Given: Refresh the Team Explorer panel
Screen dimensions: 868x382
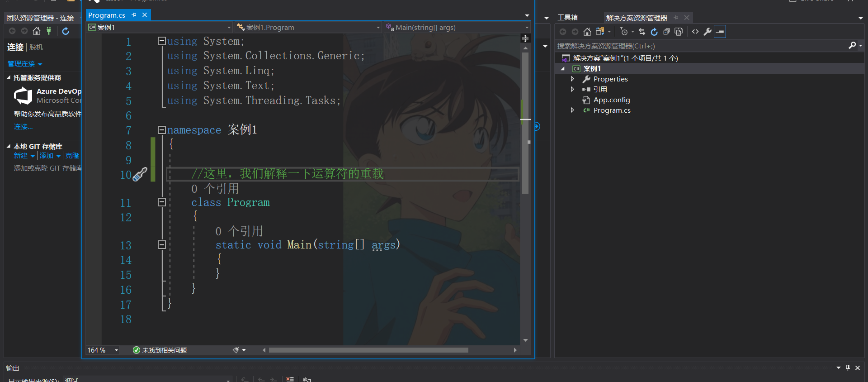Looking at the screenshot, I should [66, 31].
